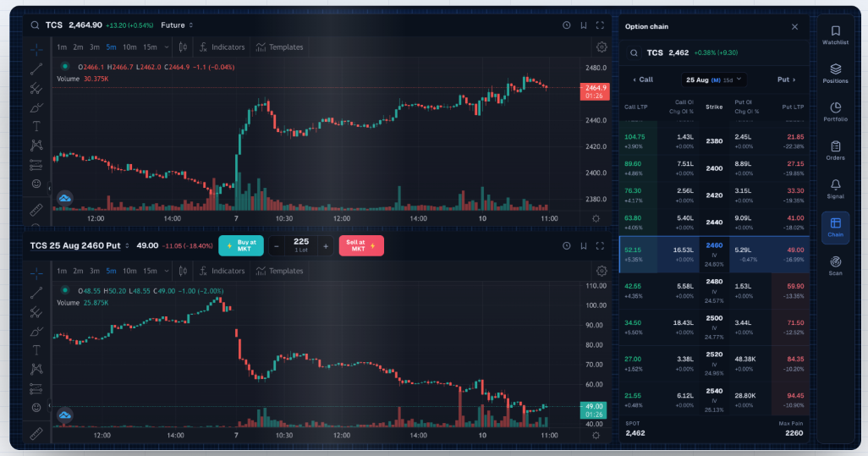
Task: Open Templates menu in top chart
Action: (279, 47)
